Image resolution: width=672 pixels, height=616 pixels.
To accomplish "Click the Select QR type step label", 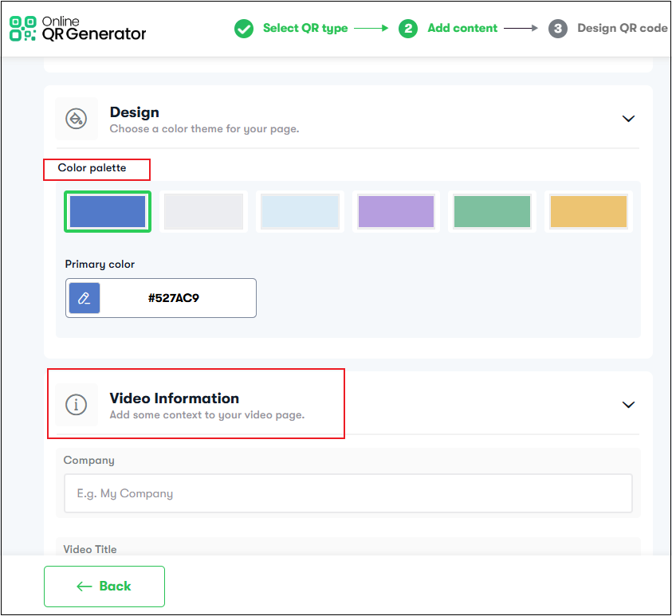I will coord(306,28).
